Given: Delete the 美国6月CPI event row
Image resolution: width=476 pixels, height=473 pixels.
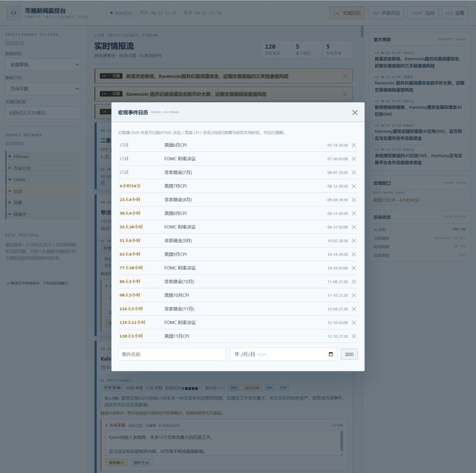Looking at the screenshot, I should point(354,146).
